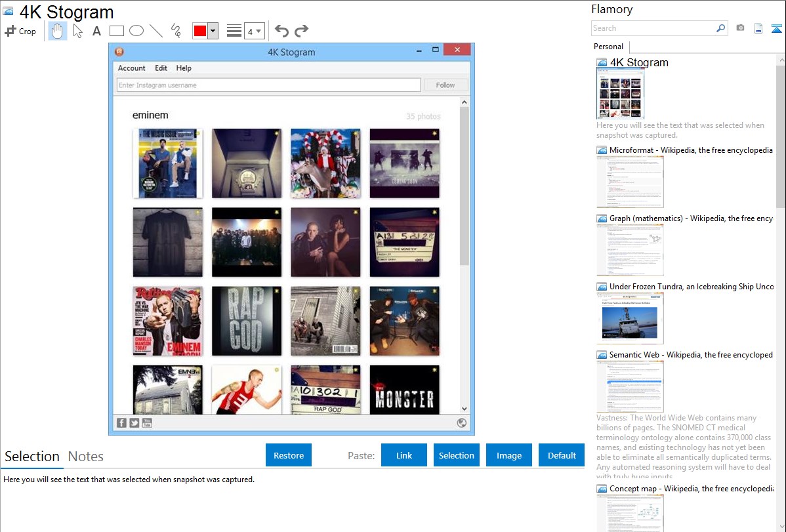Pick the ellipse shape tool

click(x=136, y=31)
